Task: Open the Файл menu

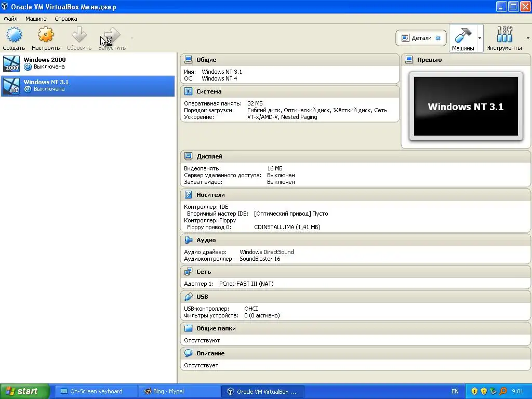Action: [x=10, y=19]
